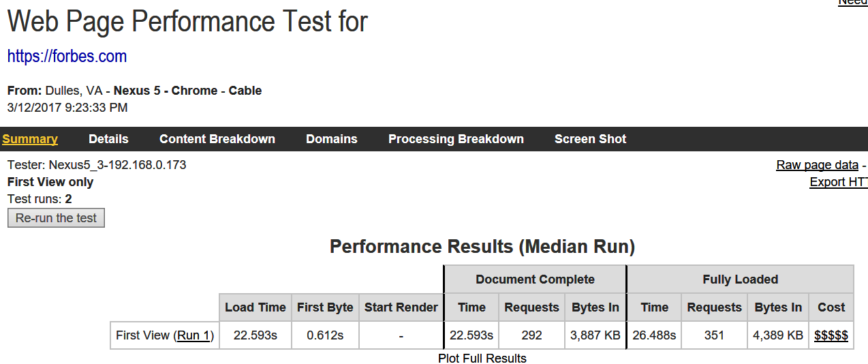Click the $$$$$ cost link

(831, 335)
